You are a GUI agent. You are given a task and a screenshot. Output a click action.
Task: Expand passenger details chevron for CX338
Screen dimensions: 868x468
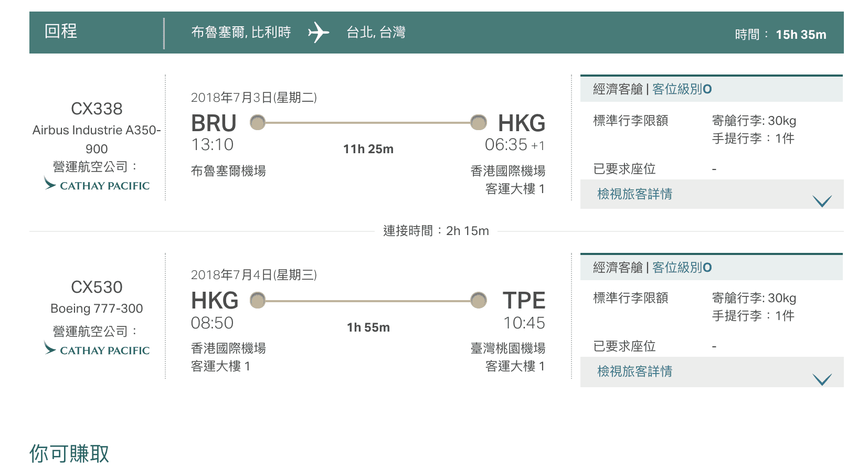coord(822,201)
